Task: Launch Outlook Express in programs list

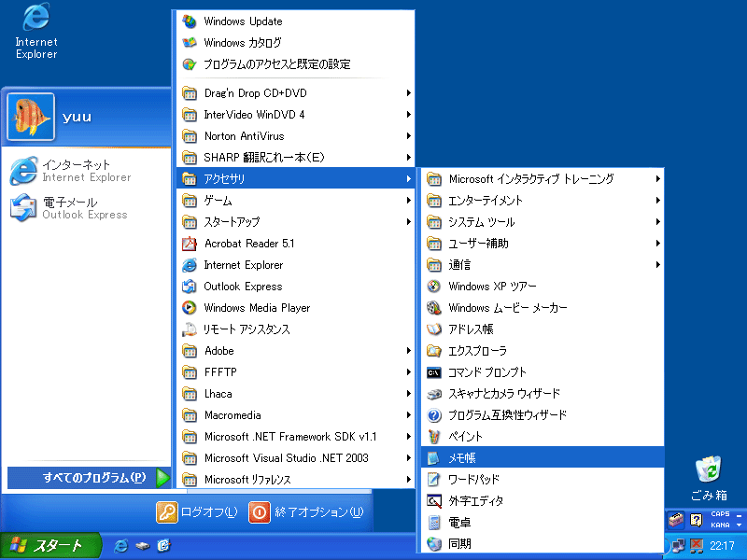Action: 295,287
